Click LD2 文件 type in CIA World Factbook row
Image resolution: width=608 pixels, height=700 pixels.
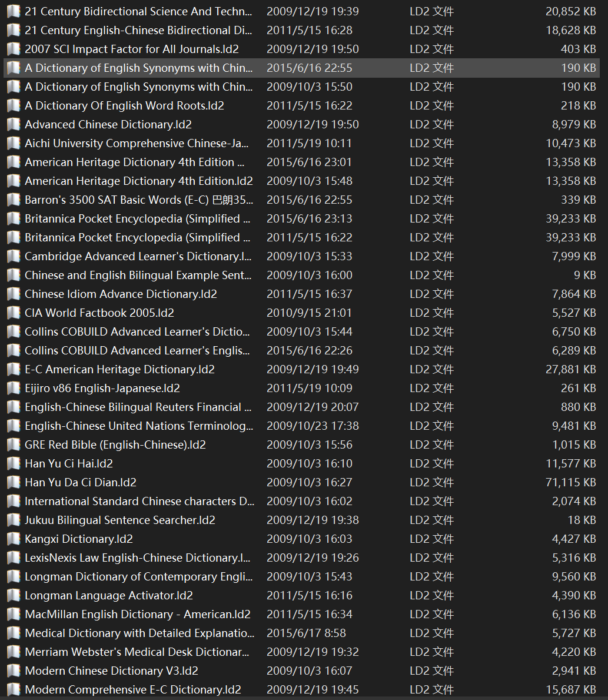point(431,313)
